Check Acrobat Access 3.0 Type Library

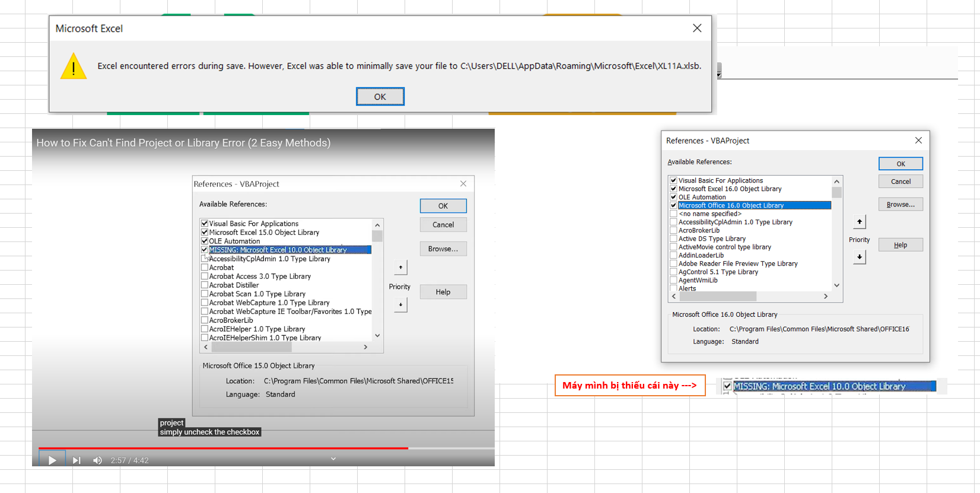pos(205,276)
